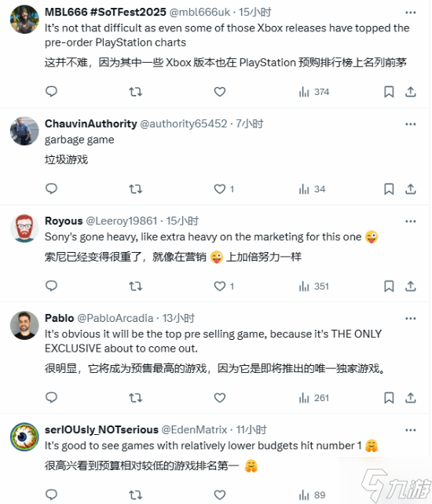Open more options on serIOUsly_NOTserious's tweet

pyautogui.click(x=411, y=430)
